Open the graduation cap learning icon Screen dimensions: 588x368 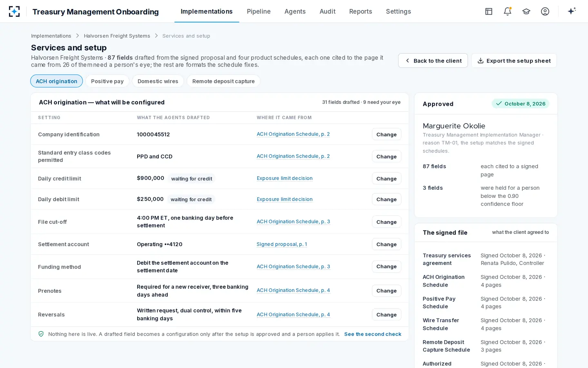pyautogui.click(x=526, y=11)
